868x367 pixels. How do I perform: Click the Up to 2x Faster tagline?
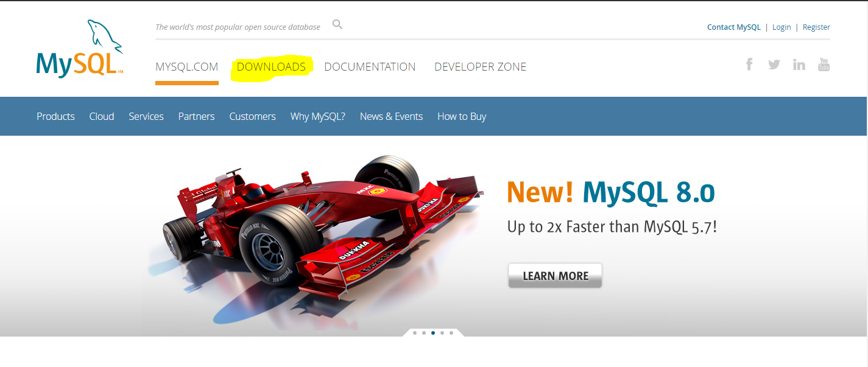[612, 227]
